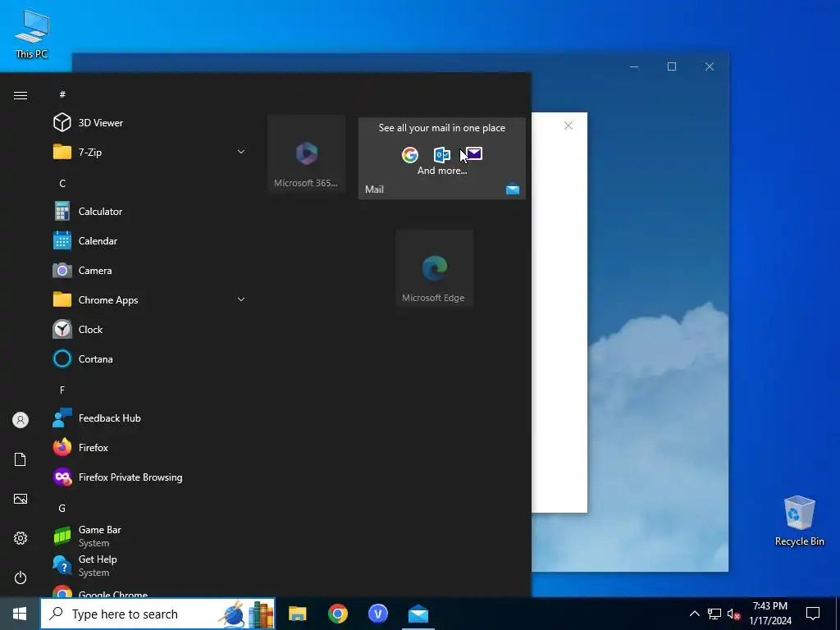Open Settings gear in Start sidebar
The height and width of the screenshot is (630, 840).
(x=21, y=538)
